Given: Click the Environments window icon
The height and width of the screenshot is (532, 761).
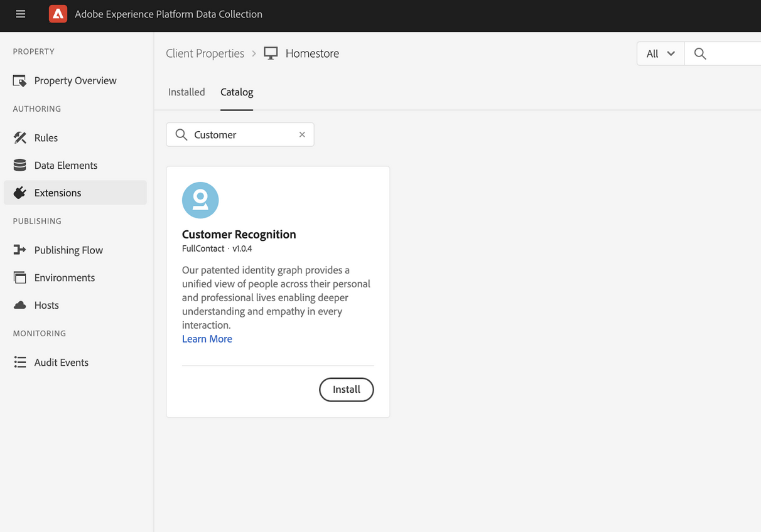Looking at the screenshot, I should (x=19, y=277).
